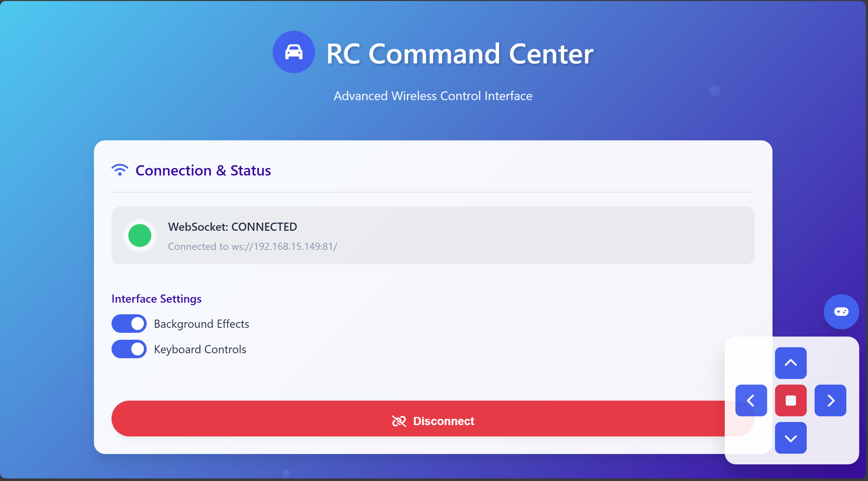Click the ws://192.168.15.149:81/ address text
The width and height of the screenshot is (868, 481).
[284, 246]
